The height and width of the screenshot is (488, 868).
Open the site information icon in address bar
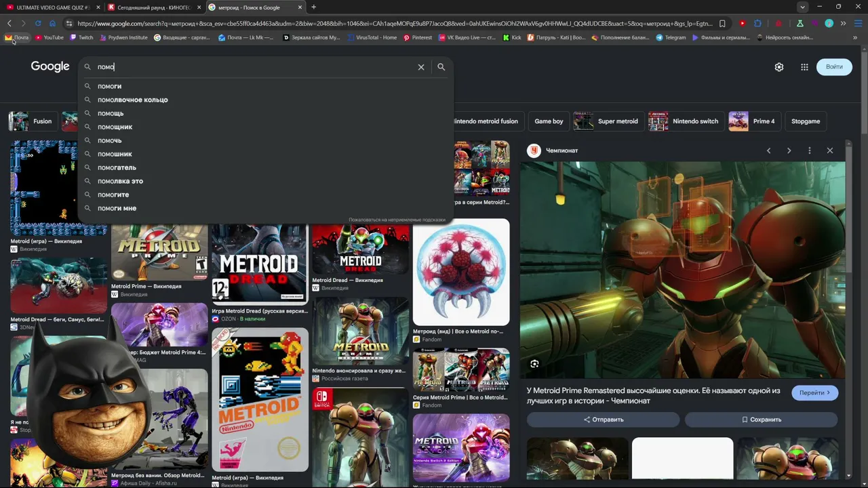tap(68, 23)
